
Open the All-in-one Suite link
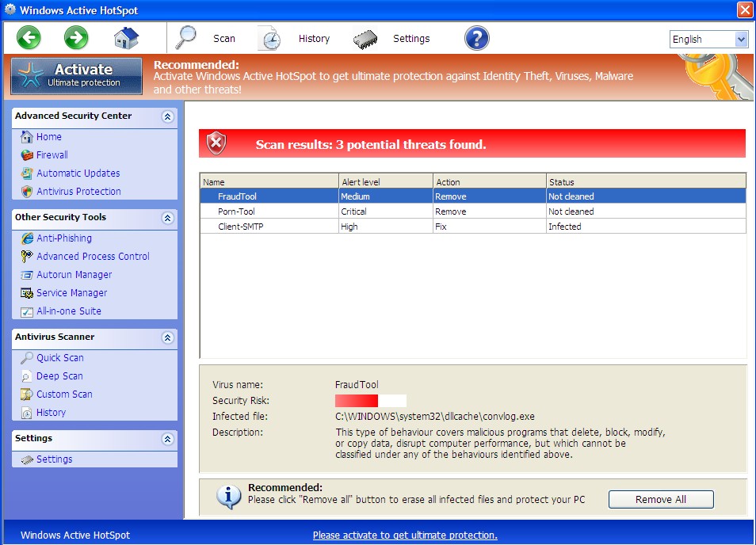69,311
